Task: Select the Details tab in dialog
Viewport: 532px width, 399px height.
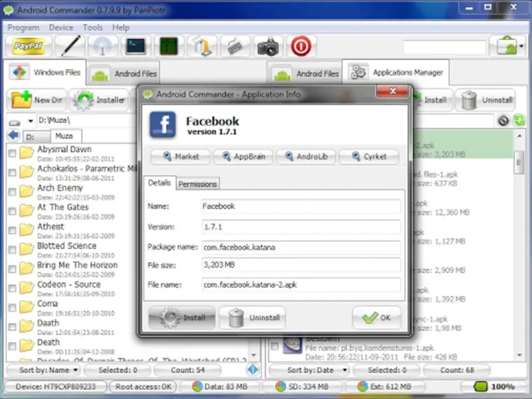Action: click(159, 183)
